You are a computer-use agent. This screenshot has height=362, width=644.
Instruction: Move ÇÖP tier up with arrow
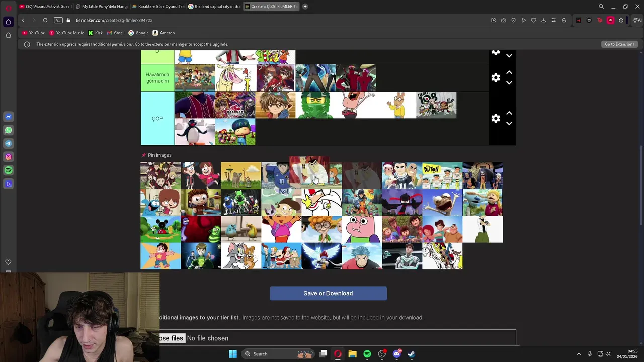tap(509, 114)
